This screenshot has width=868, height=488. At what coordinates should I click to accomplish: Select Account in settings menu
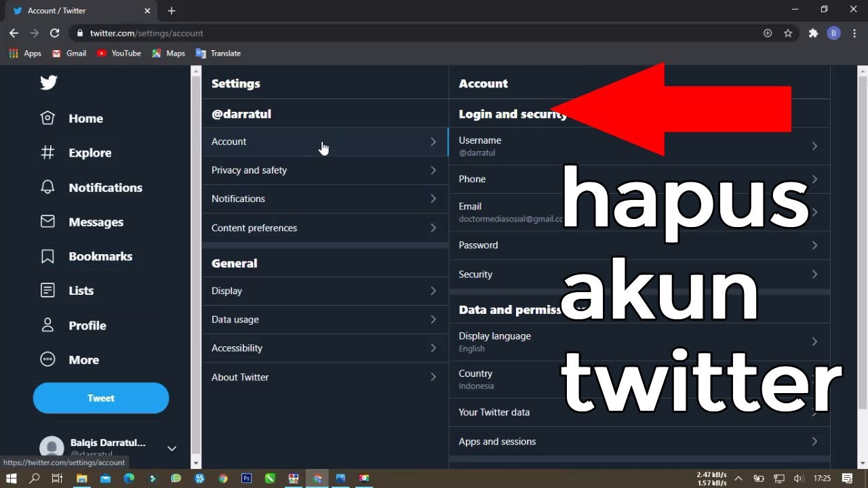click(x=325, y=142)
